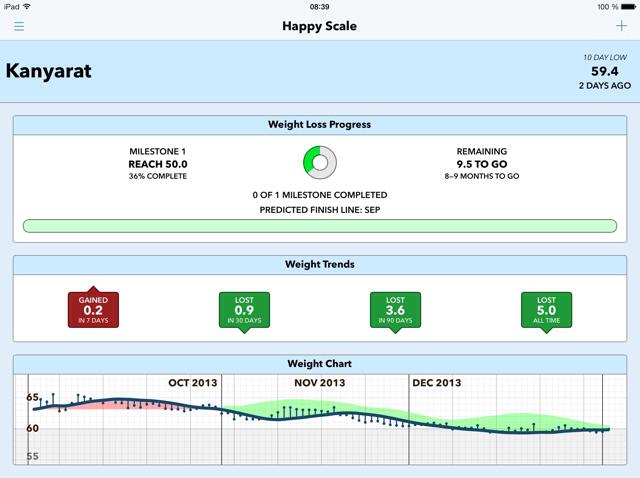Viewport: 640px width, 478px height.
Task: Select the Lost 3.6 in 90 days badge
Action: pyautogui.click(x=396, y=311)
